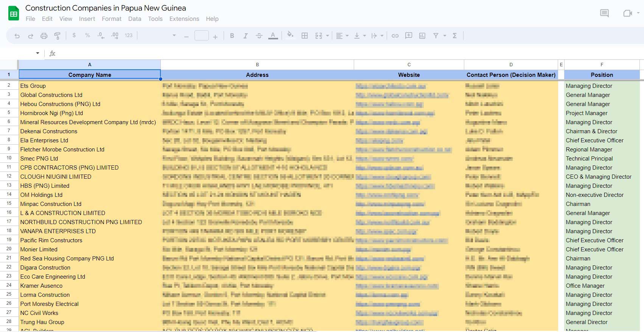Toggle italic formatting
644x332 pixels.
click(245, 36)
